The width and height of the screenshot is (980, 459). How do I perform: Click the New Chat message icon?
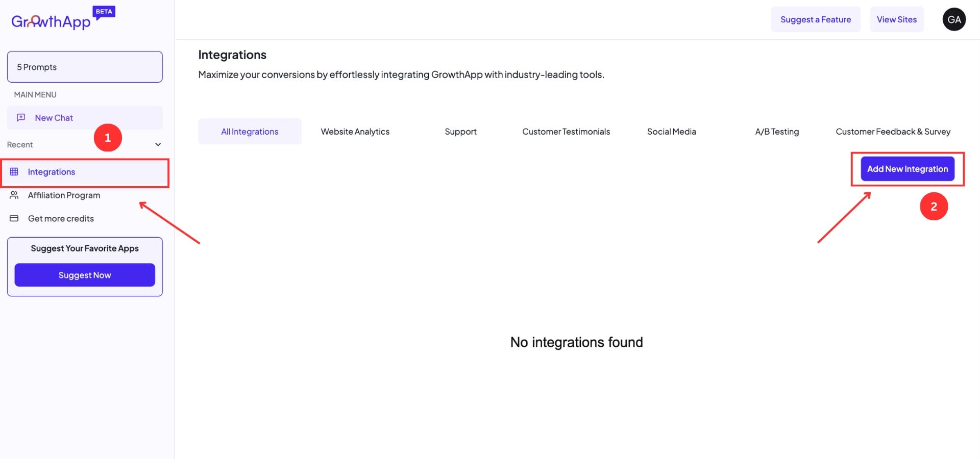[21, 118]
